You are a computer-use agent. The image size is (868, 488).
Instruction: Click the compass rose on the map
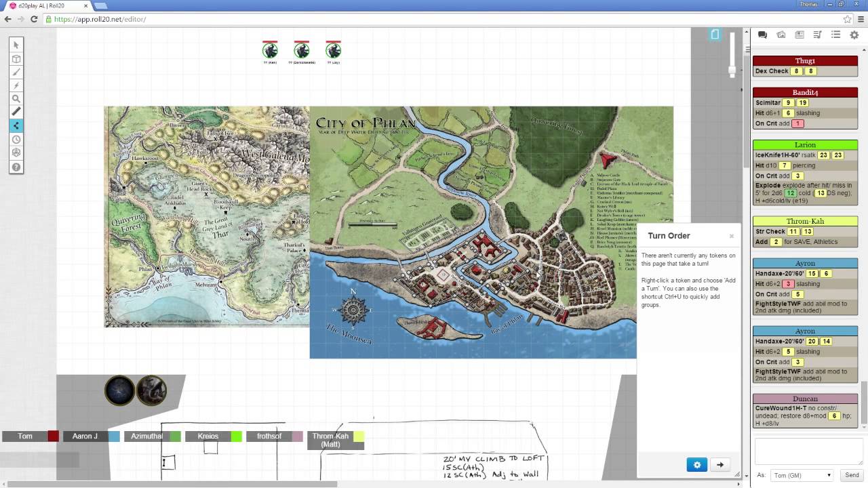(353, 310)
